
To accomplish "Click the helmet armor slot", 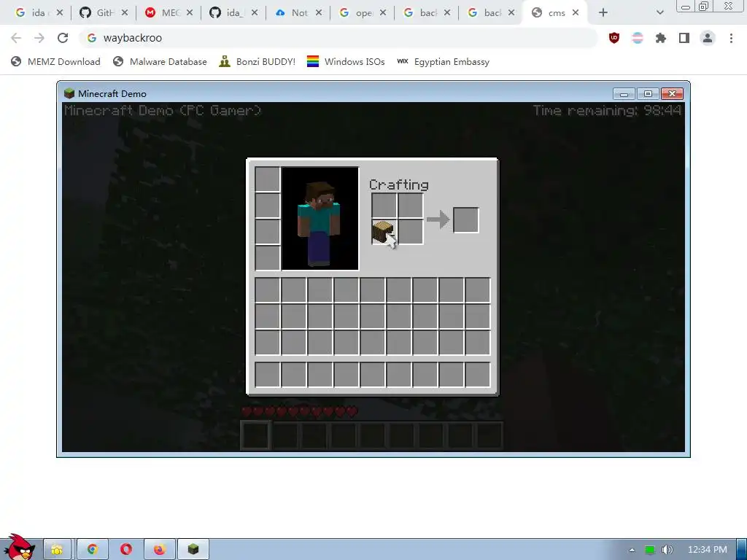I will pyautogui.click(x=267, y=179).
